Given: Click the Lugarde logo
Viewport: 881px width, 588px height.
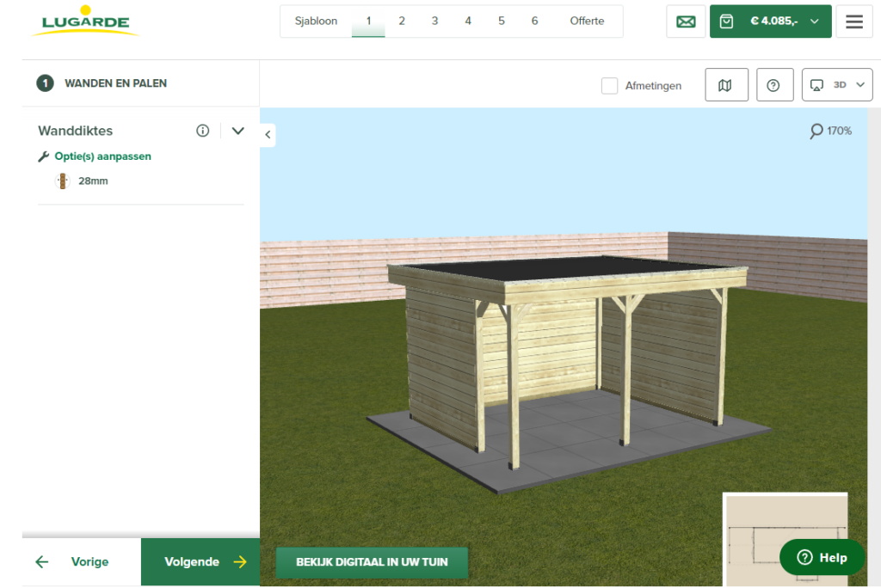Looking at the screenshot, I should [x=85, y=21].
